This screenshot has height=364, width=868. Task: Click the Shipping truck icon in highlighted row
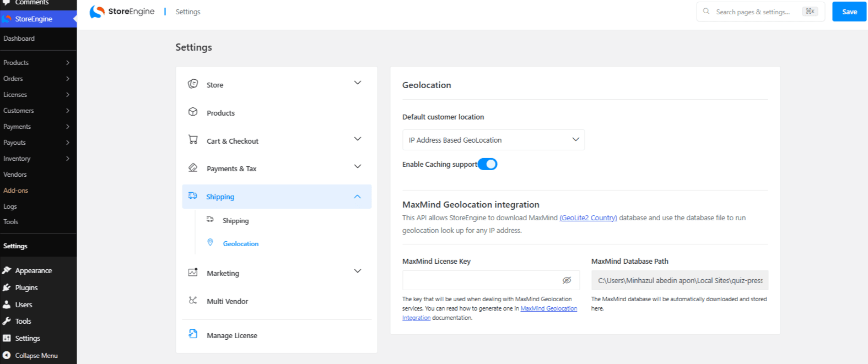[x=193, y=195]
